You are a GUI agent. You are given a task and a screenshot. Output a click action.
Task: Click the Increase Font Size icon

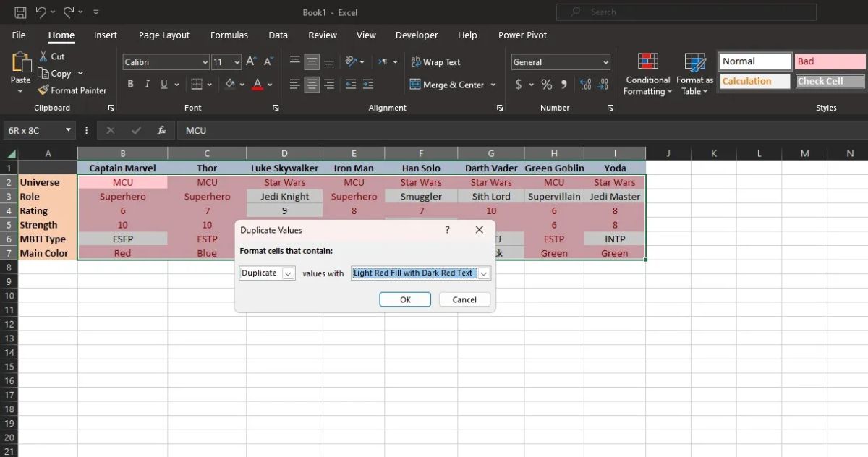click(252, 61)
